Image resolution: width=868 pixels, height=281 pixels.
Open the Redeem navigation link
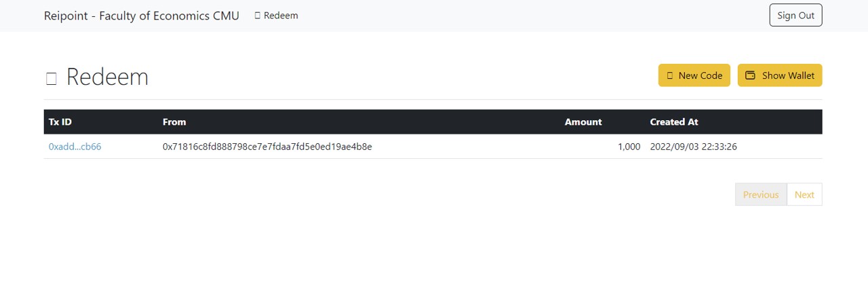(x=280, y=16)
